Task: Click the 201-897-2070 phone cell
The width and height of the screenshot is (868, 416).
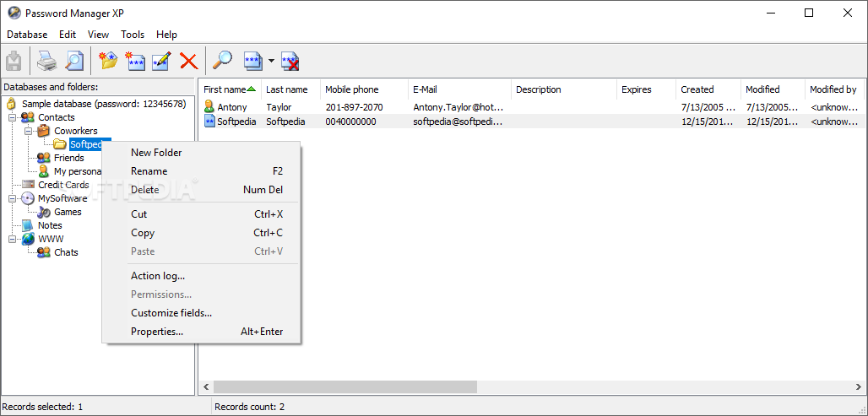Action: tap(355, 107)
